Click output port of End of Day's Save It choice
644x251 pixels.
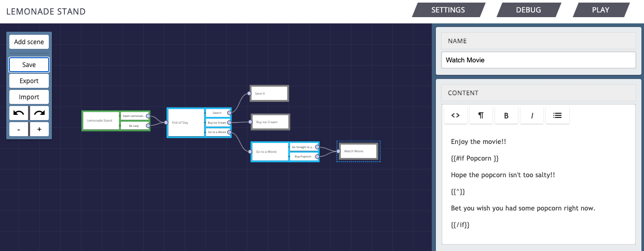pos(229,113)
